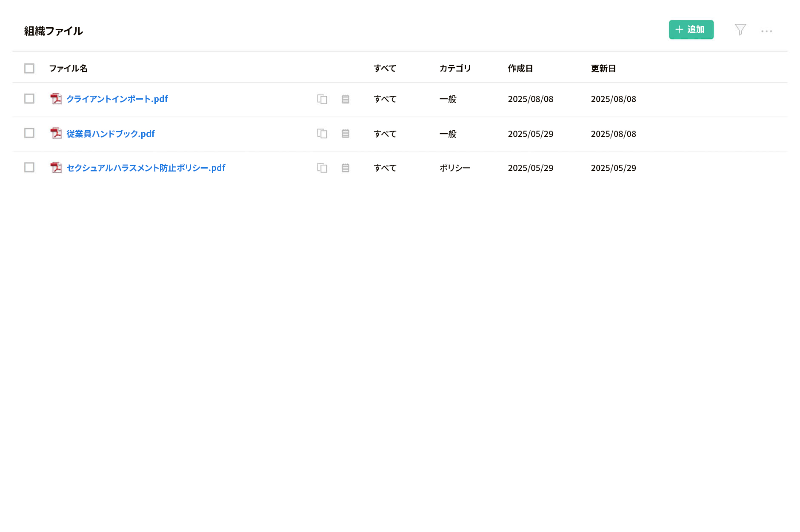Screen dimensions: 800x532
Task: Sort by the 作成日 column header
Action: (520, 69)
